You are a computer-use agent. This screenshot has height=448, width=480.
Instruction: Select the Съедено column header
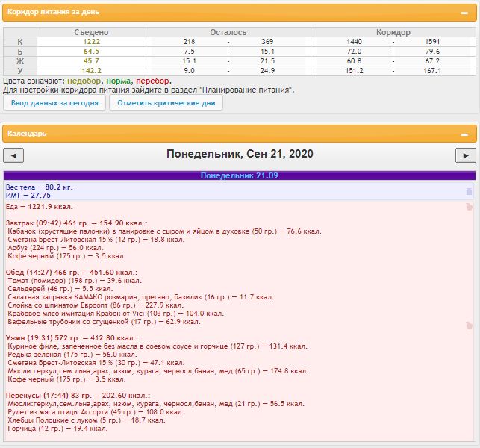(91, 32)
